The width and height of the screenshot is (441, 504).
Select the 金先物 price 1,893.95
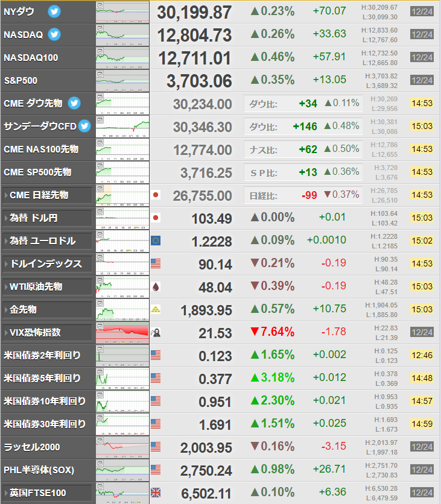(x=206, y=310)
